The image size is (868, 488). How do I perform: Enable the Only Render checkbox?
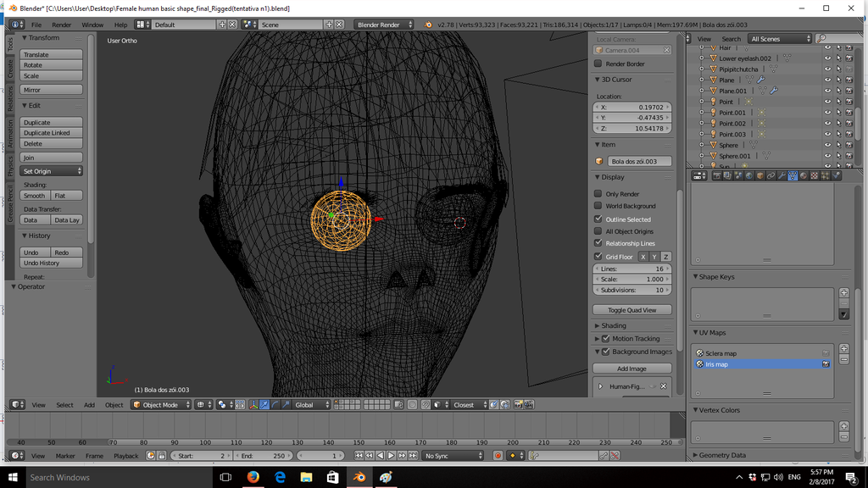pos(598,194)
